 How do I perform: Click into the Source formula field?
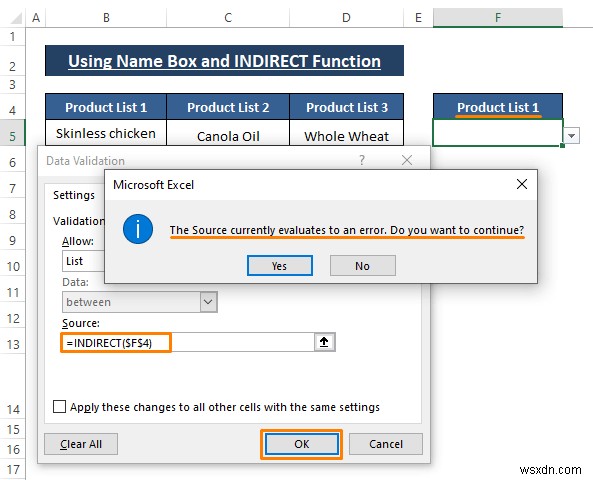coord(188,342)
